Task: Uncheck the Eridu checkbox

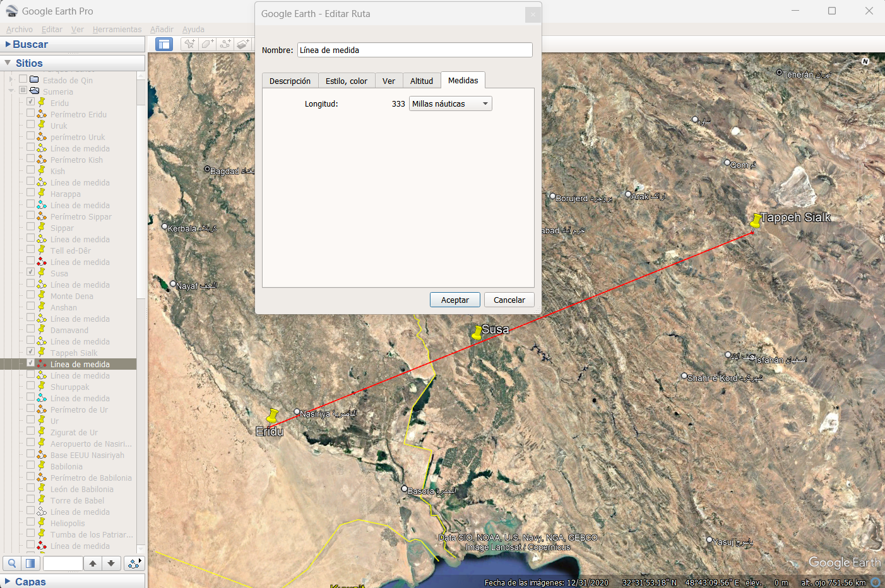Action: [x=30, y=102]
